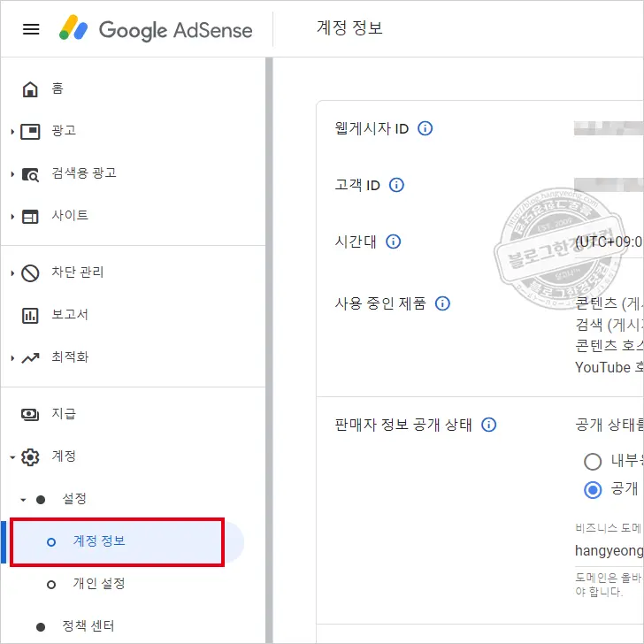Click the 판매자 정보 공개 상태 label

[x=403, y=425]
